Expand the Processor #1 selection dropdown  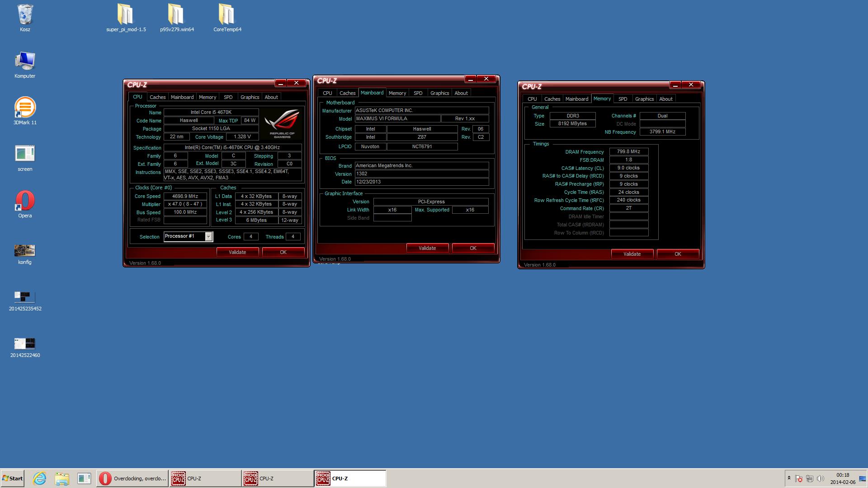pos(208,236)
